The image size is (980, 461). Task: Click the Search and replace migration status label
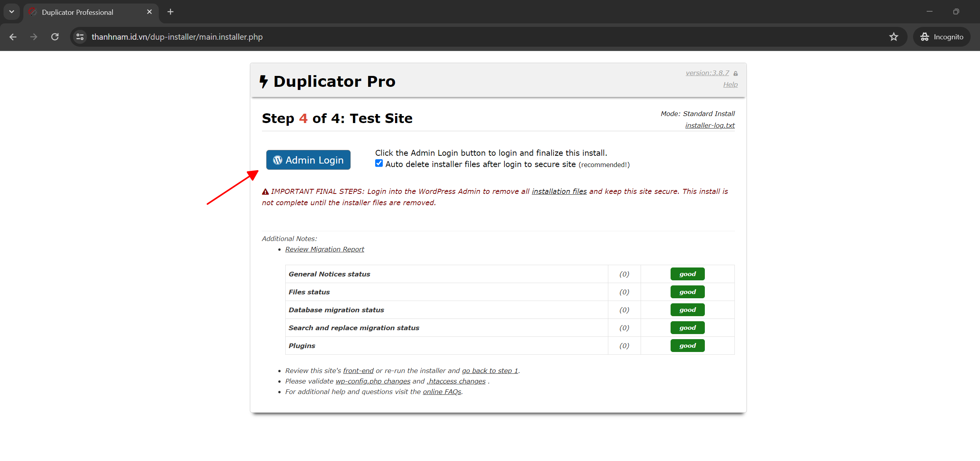click(x=354, y=328)
